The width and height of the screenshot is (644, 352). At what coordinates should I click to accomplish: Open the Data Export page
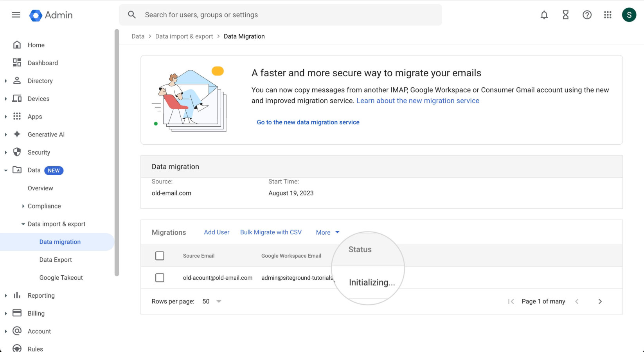tap(55, 259)
